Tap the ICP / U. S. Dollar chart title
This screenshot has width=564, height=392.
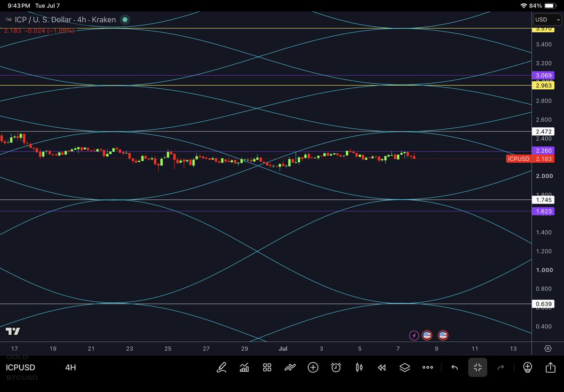coord(65,19)
